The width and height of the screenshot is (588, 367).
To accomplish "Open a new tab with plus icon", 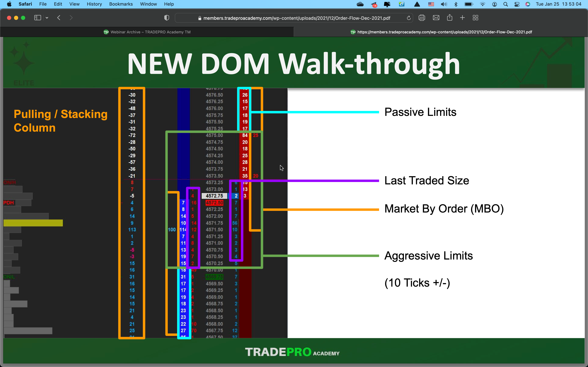I will tap(462, 18).
